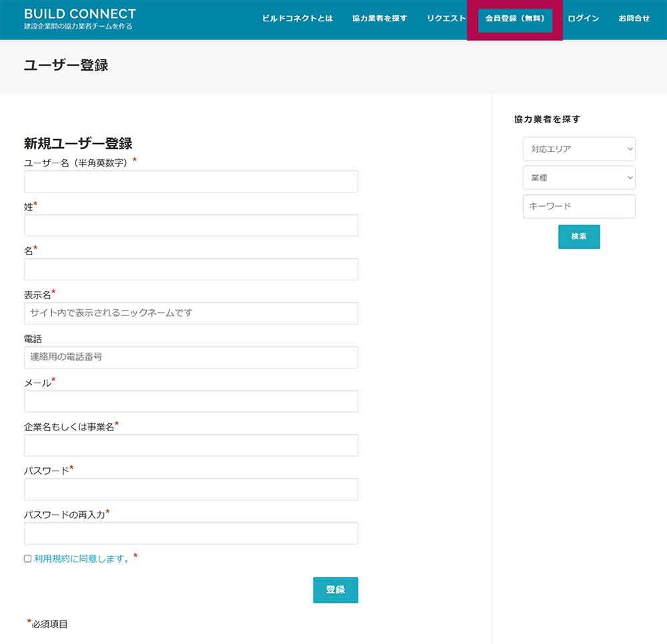The height and width of the screenshot is (644, 667).
Task: Click the 登録 submit button
Action: [335, 589]
